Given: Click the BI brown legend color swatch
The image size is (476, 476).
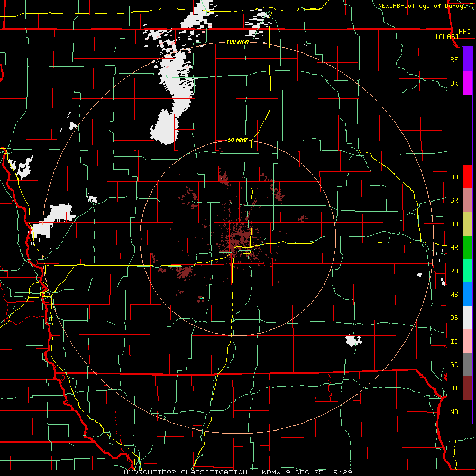Looking at the screenshot, I should click(x=467, y=388).
